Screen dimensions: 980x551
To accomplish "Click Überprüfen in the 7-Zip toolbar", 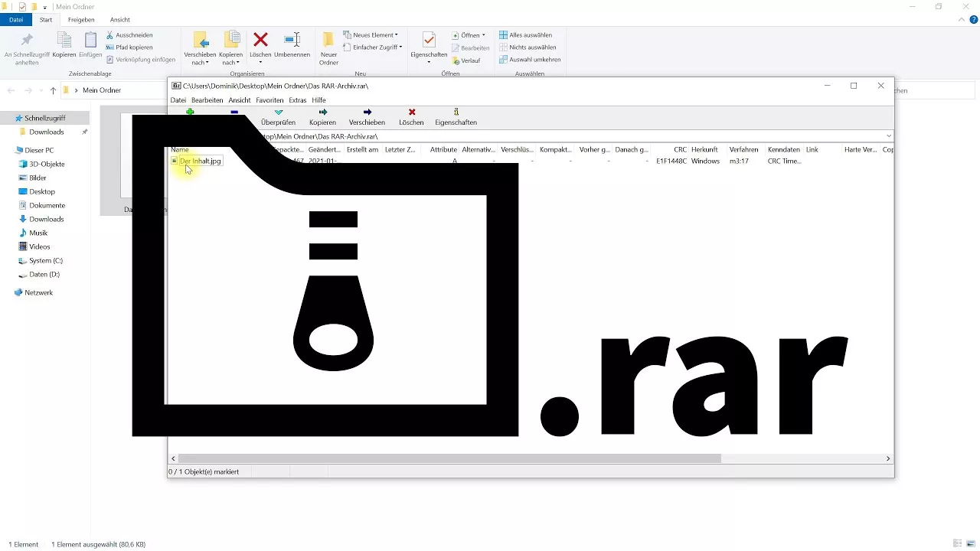I will [278, 117].
